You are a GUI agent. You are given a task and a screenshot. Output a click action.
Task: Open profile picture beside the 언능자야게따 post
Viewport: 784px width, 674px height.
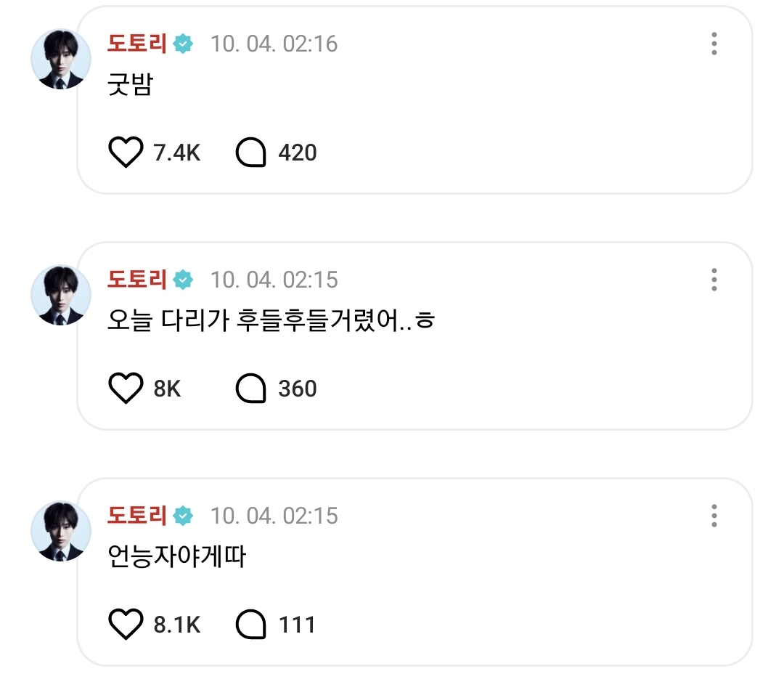61,532
